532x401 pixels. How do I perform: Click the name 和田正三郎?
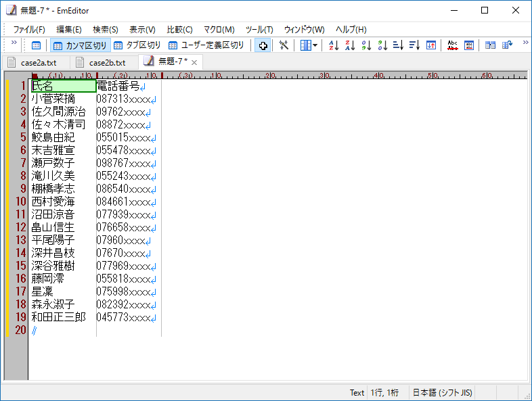(x=58, y=317)
